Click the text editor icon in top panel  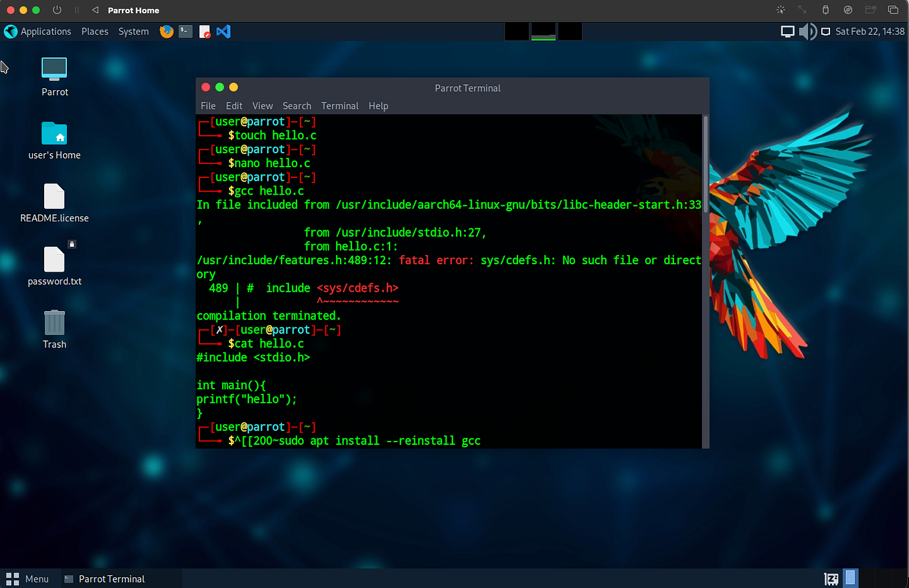pyautogui.click(x=204, y=31)
